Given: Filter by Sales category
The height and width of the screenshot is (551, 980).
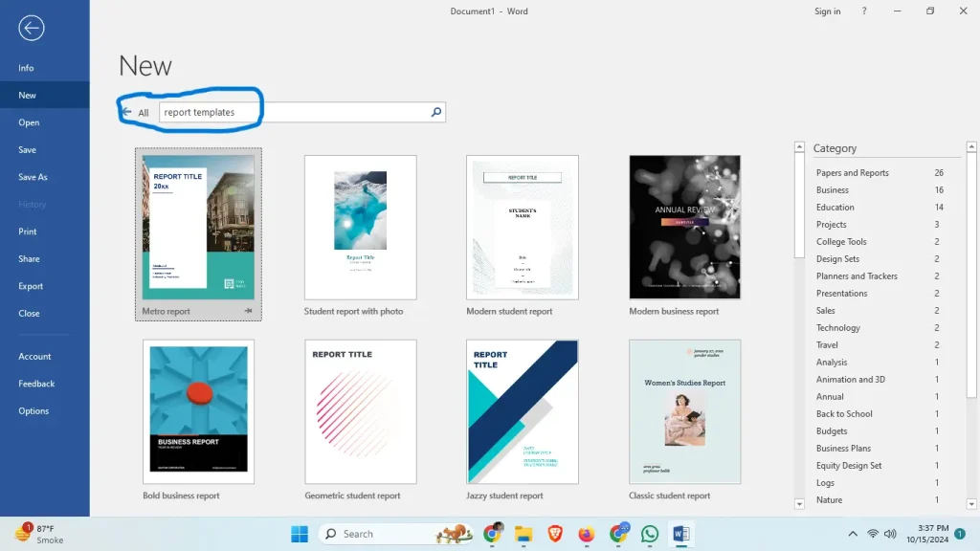Looking at the screenshot, I should [880, 311].
